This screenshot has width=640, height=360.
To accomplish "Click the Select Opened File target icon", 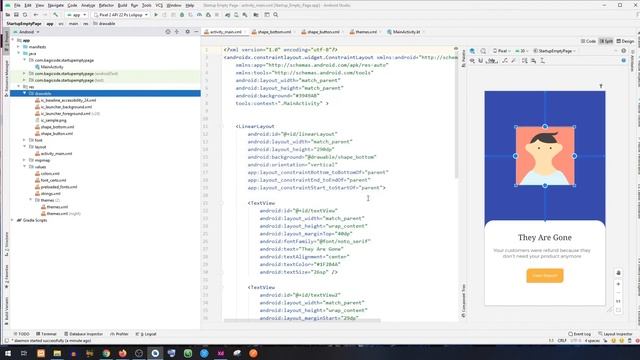I will pos(167,31).
